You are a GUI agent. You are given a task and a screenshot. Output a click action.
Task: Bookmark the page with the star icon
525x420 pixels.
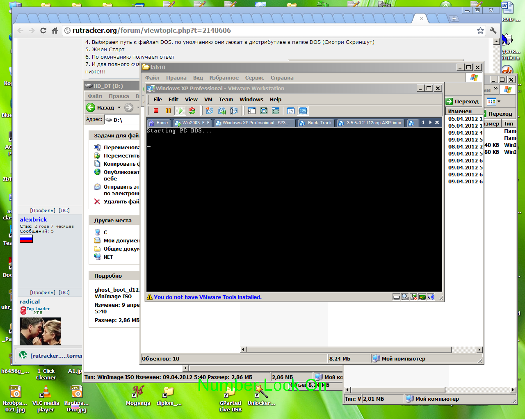click(480, 30)
